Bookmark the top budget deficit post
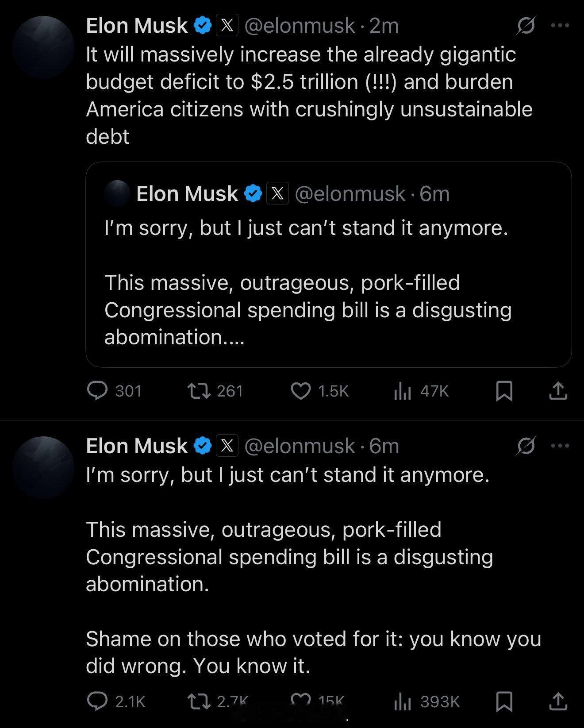This screenshot has width=584, height=728. click(504, 391)
